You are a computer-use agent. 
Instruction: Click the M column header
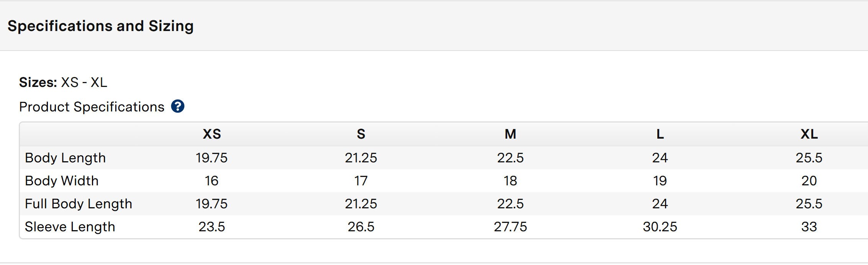point(510,134)
